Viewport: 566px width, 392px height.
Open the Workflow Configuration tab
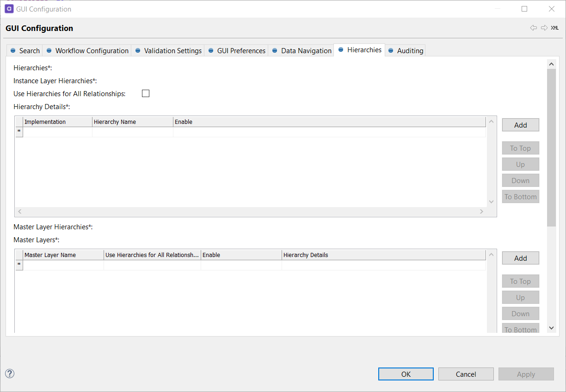(87, 50)
